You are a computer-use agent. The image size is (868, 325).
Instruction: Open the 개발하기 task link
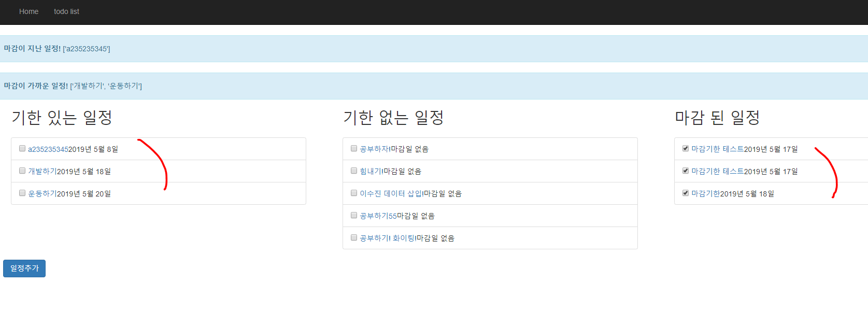pos(42,172)
